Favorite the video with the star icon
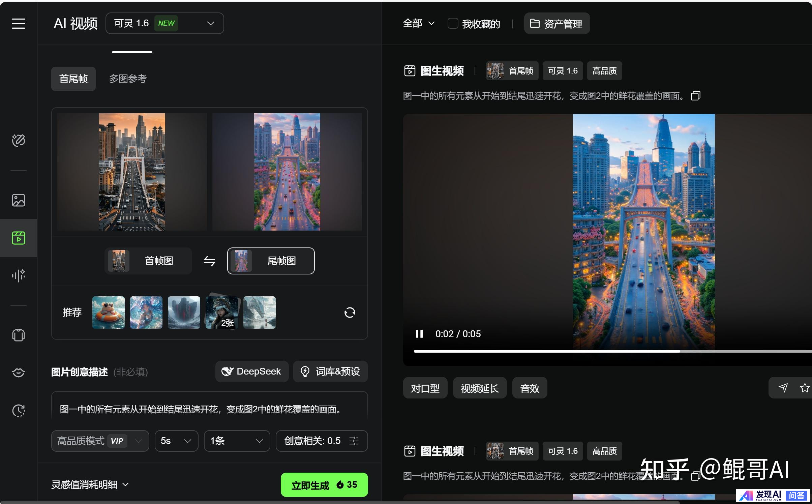812x504 pixels. [804, 388]
